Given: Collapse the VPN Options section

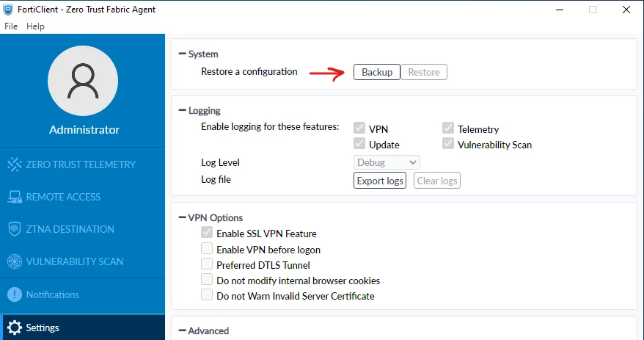Looking at the screenshot, I should (x=183, y=217).
